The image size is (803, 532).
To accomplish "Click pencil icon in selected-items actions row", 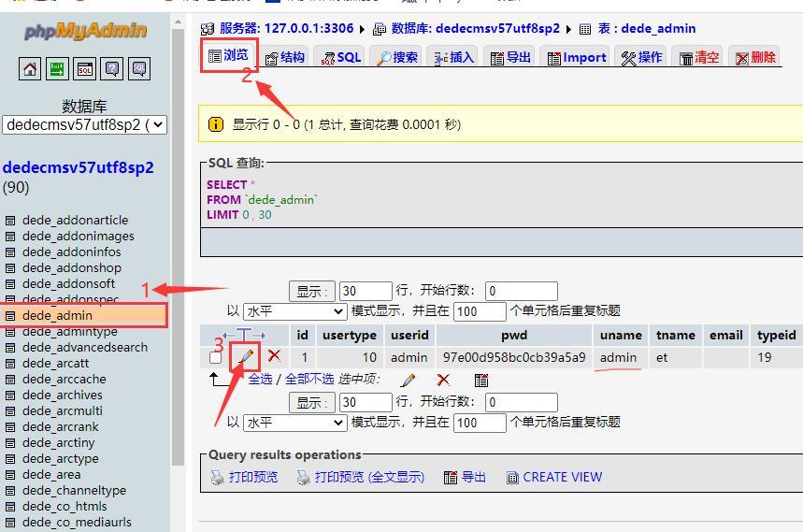I will click(x=409, y=380).
